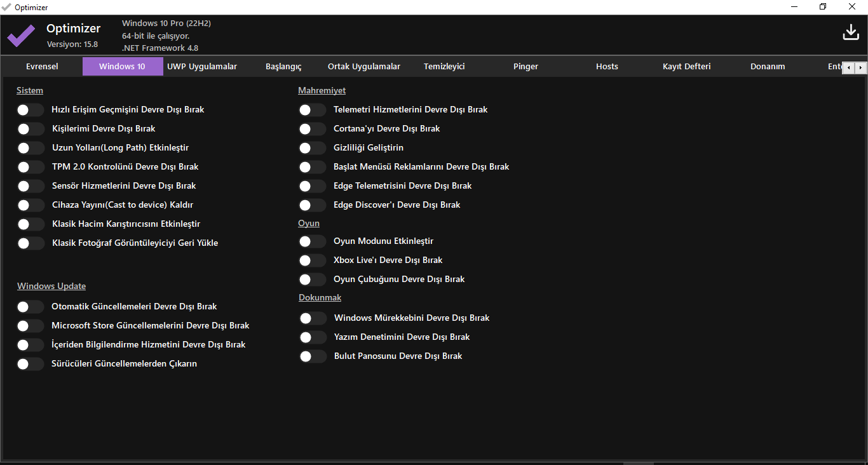Click the .NET Framework 4.8 text
The image size is (868, 465).
(x=160, y=48)
